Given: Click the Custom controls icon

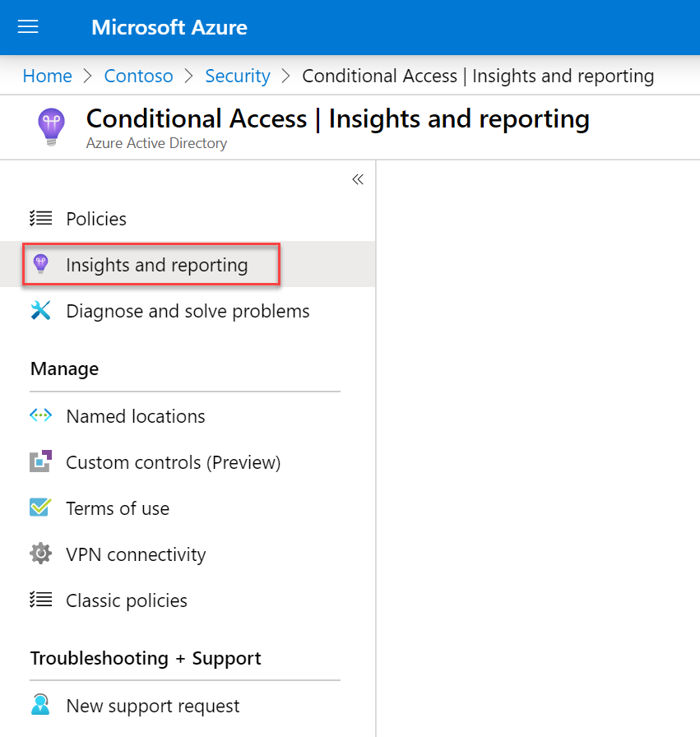Looking at the screenshot, I should coord(41,461).
